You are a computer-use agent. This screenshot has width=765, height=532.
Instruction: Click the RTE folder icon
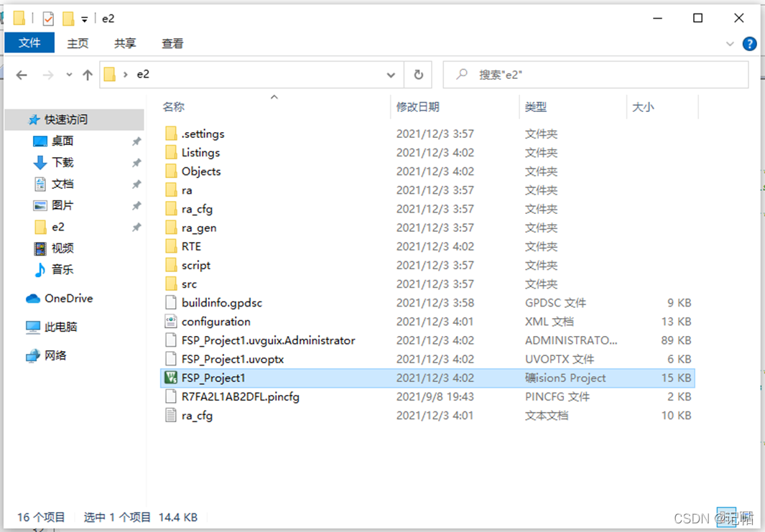tap(171, 246)
